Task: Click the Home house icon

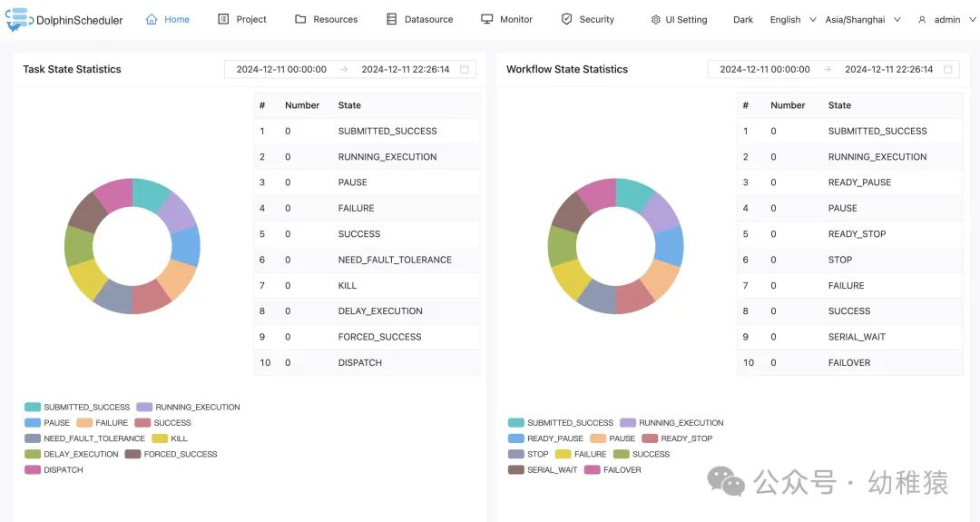Action: click(152, 19)
